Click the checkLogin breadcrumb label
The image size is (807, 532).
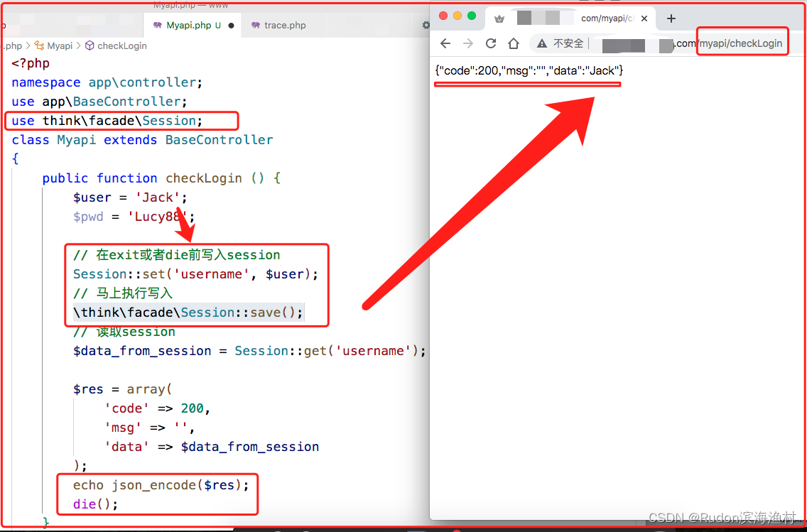click(x=122, y=45)
